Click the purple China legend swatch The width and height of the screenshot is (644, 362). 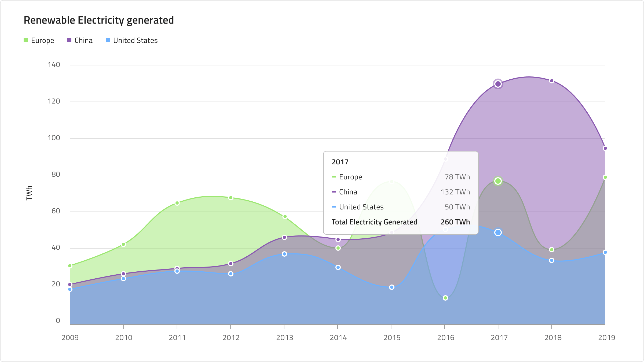[69, 40]
